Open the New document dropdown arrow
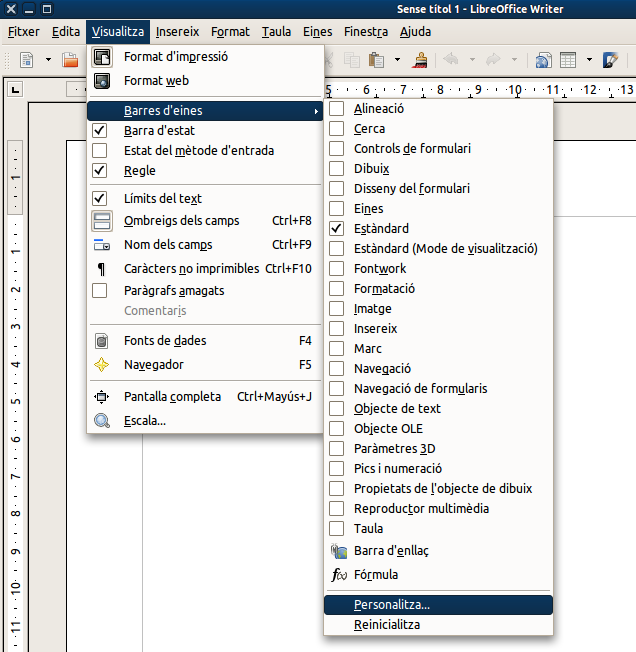Viewport: 636px width, 652px height. (x=49, y=60)
